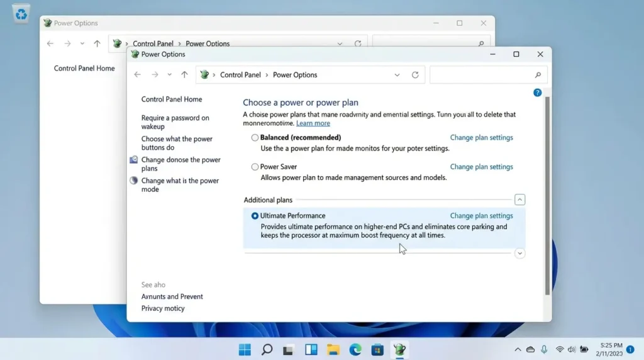The height and width of the screenshot is (360, 644).
Task: Click the front window title bar Power Options icon
Action: [135, 54]
